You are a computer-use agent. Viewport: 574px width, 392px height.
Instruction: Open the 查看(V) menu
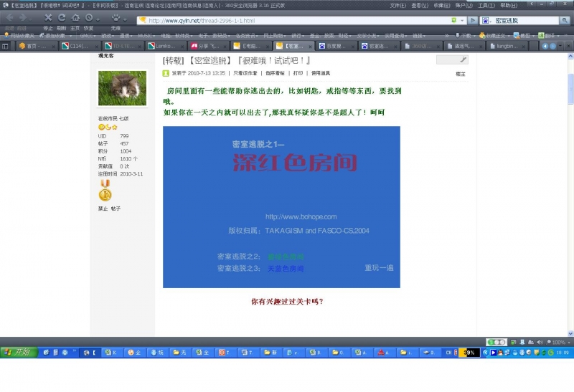click(420, 5)
